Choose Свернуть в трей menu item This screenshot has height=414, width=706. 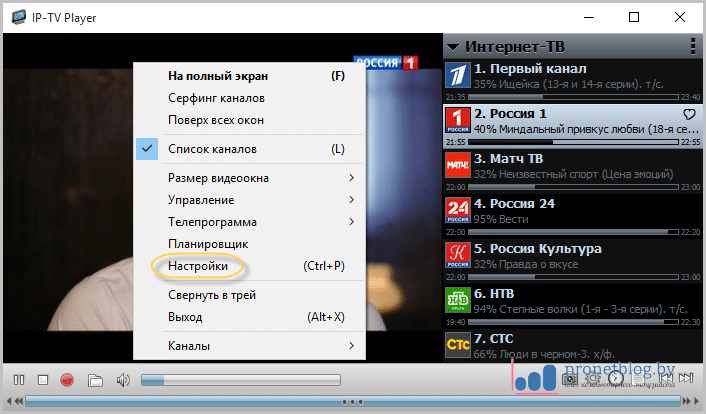[x=249, y=295]
